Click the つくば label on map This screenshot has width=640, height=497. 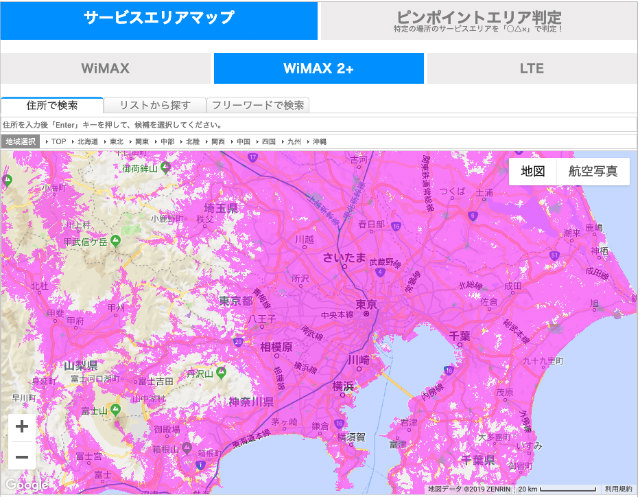click(452, 191)
